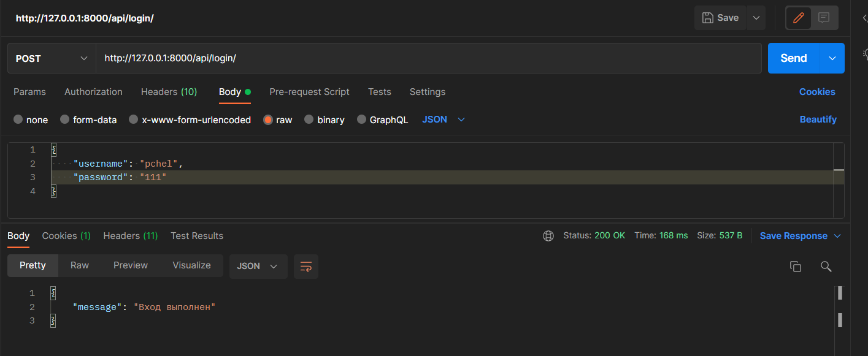This screenshot has height=356, width=868.
Task: Click the network globe icon near Status
Action: click(548, 235)
